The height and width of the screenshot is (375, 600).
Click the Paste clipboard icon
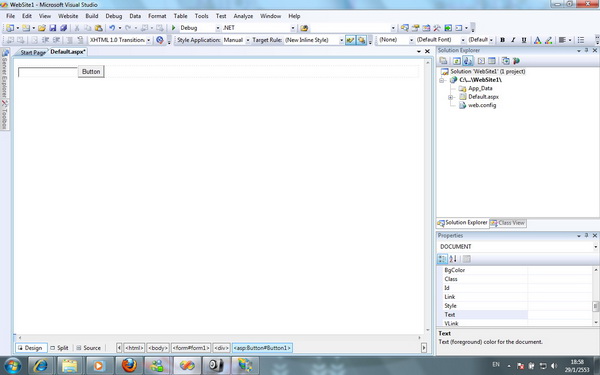98,28
